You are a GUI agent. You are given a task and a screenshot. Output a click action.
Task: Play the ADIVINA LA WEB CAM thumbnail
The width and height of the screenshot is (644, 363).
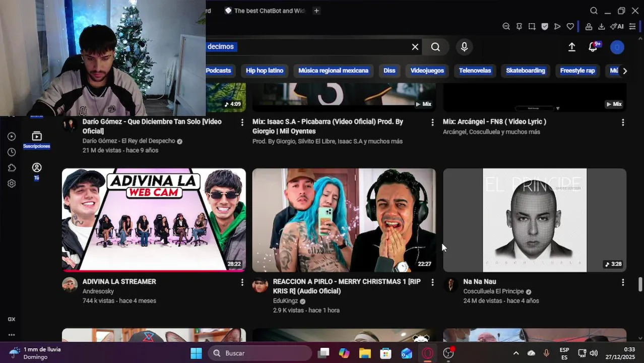[154, 220]
